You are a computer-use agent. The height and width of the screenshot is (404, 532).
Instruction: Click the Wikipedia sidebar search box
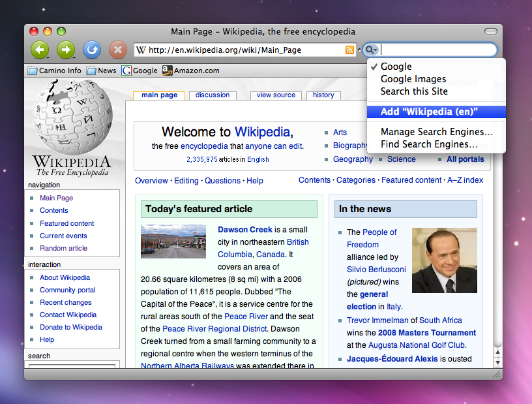click(72, 366)
